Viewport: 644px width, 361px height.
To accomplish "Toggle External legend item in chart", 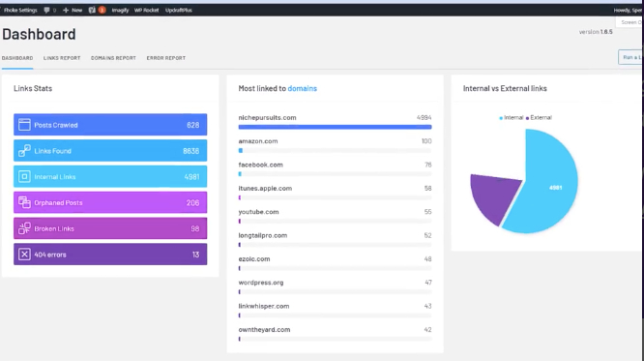I will pos(539,118).
